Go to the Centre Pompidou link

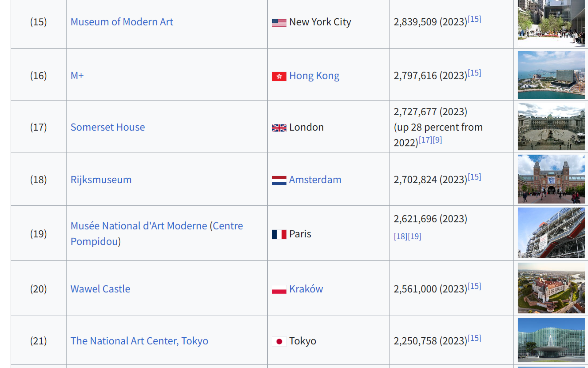click(94, 241)
